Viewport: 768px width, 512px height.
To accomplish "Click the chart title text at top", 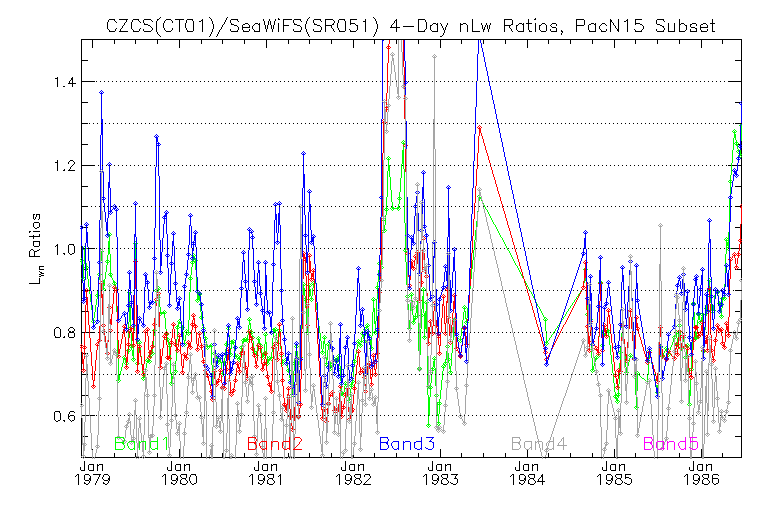I will point(410,25).
